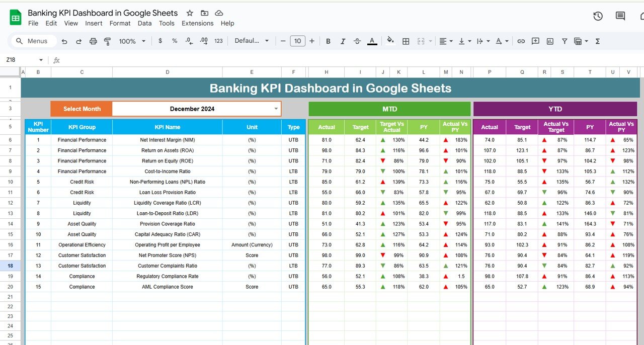Click the name box showing Z18
Viewport: 644px width, 345px height.
[20, 60]
